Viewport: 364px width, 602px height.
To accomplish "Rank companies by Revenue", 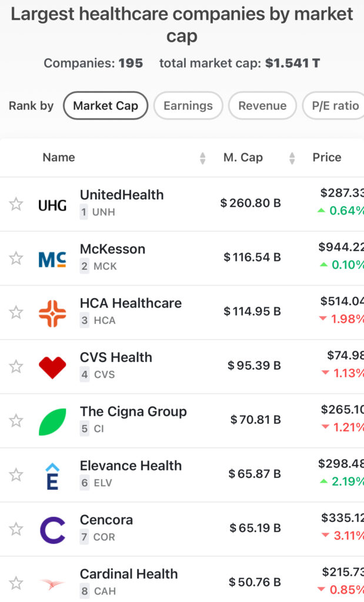I will pos(262,106).
